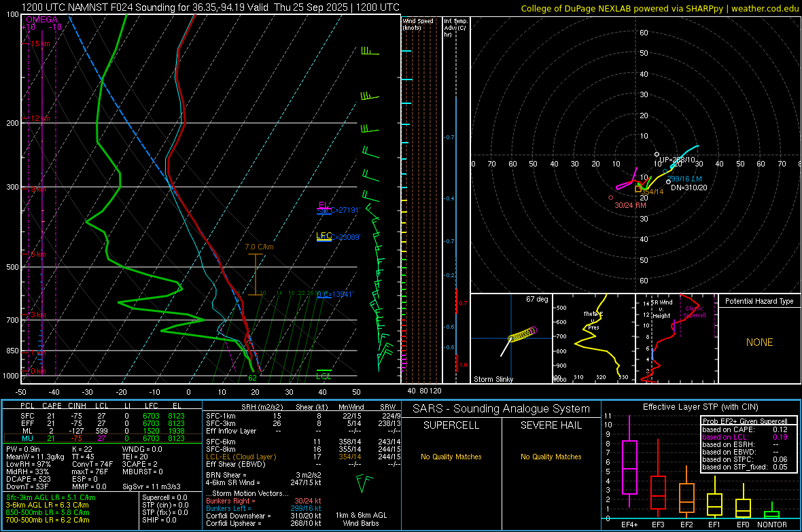Click the SARS - Sounding Analogue System heading
Screen dimensions: 802x532
502,409
